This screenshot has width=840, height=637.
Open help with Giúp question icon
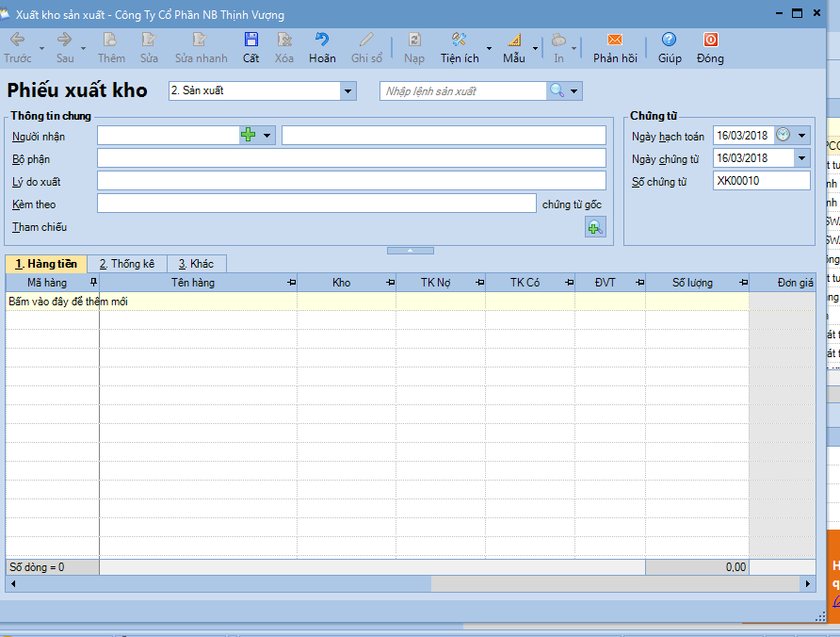(670, 40)
